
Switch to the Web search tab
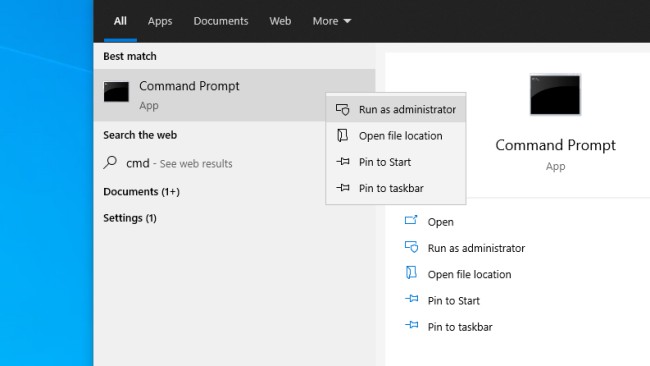(x=280, y=21)
